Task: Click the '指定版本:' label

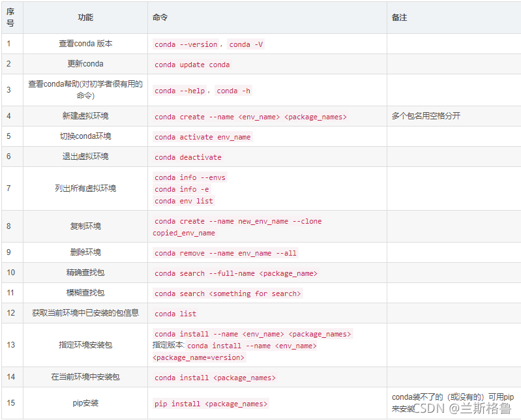Action: point(168,345)
